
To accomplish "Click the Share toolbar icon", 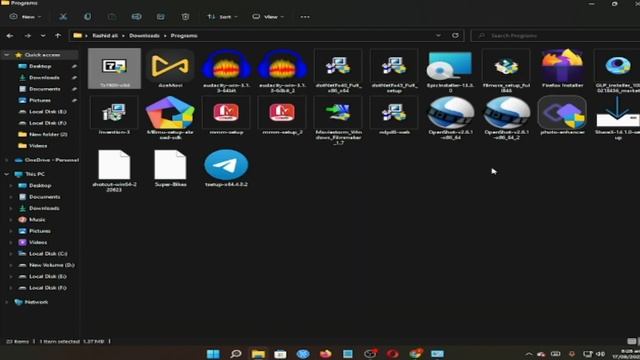I will [161, 17].
